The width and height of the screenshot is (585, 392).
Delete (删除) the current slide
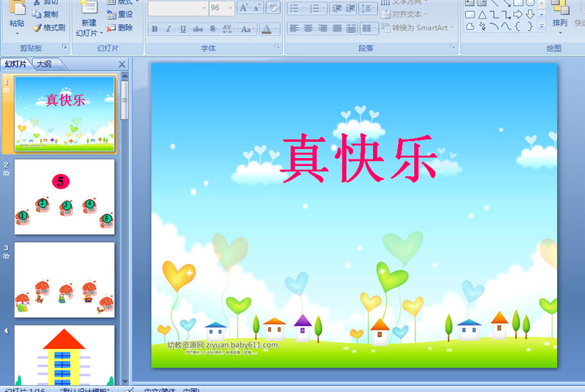pos(120,28)
